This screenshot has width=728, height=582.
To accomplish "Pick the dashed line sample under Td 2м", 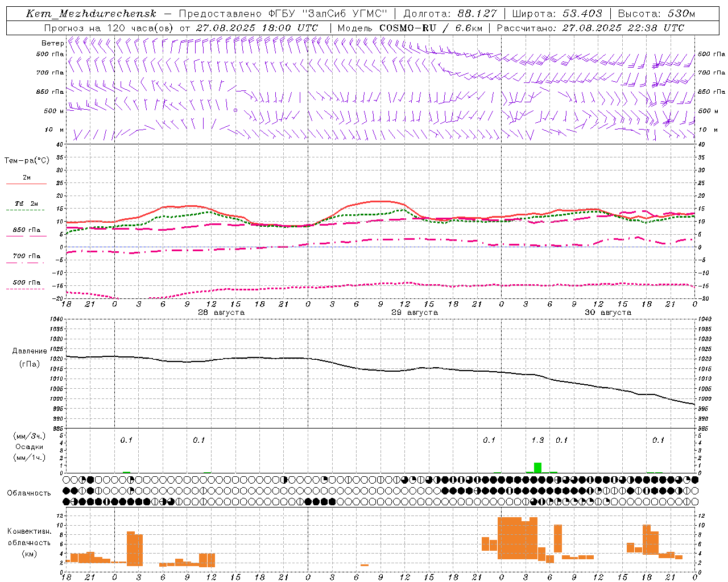I will point(26,210).
